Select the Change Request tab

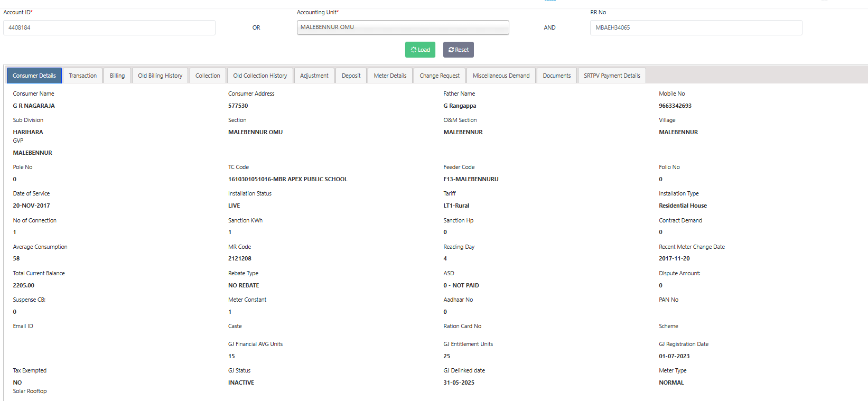tap(440, 76)
